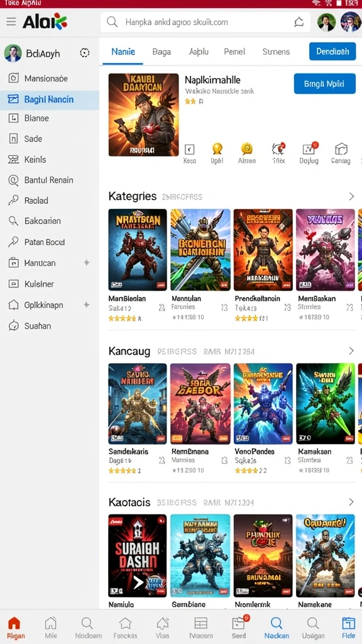The width and height of the screenshot is (362, 644).
Task: Click the home icon in search field
Action: click(299, 22)
